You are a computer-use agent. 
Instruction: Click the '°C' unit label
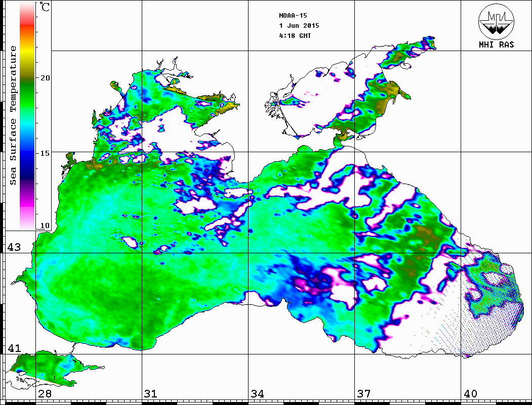point(45,7)
